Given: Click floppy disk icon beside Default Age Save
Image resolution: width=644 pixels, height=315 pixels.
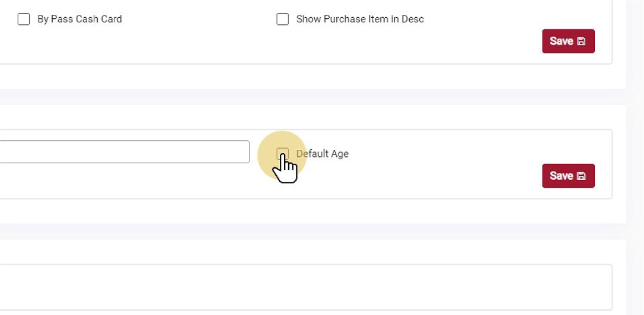Looking at the screenshot, I should coord(581,176).
